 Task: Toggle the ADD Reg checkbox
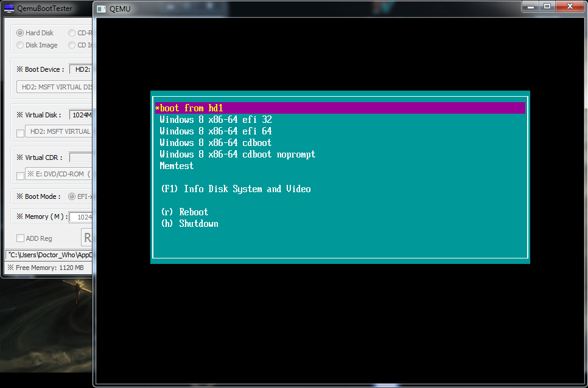coord(20,238)
